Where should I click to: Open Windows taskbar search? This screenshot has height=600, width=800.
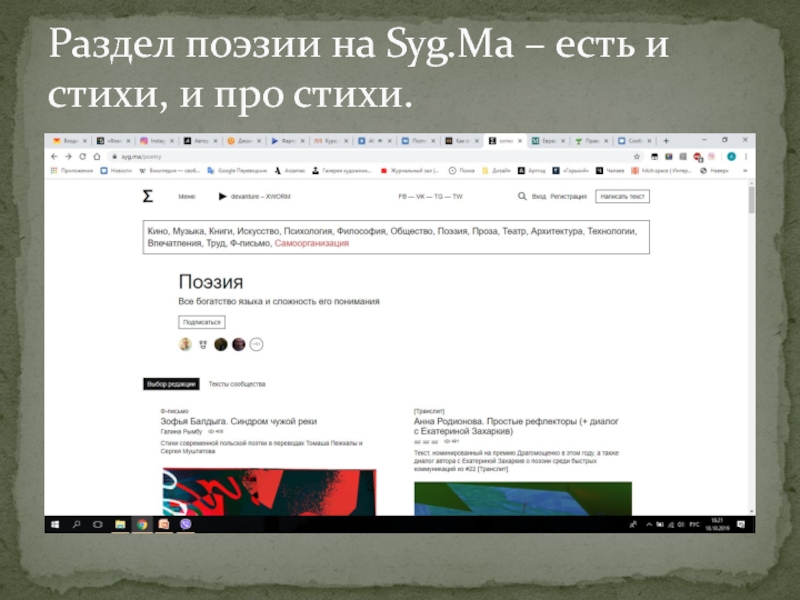click(77, 524)
